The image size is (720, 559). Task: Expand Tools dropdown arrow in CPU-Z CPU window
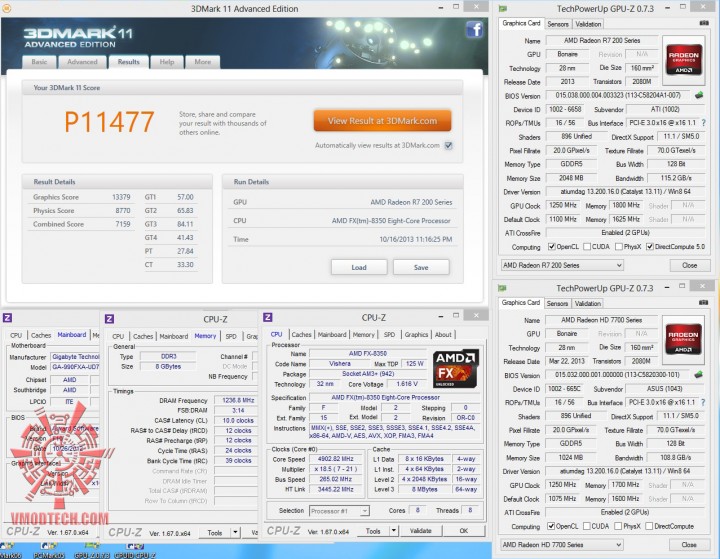click(x=394, y=531)
